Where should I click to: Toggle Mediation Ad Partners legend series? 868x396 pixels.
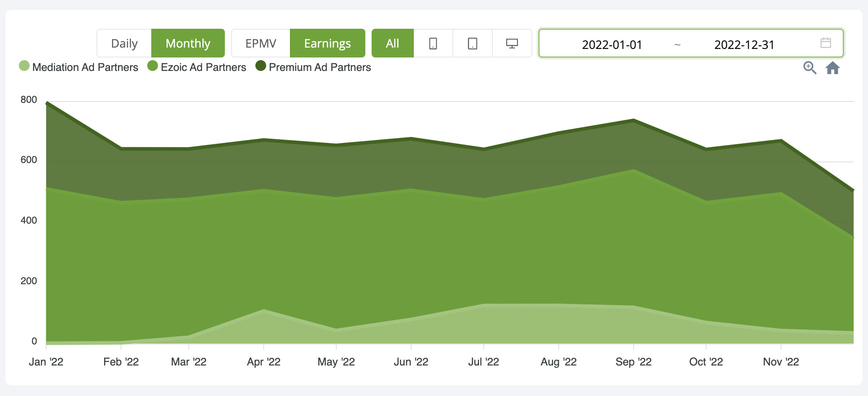click(x=79, y=67)
